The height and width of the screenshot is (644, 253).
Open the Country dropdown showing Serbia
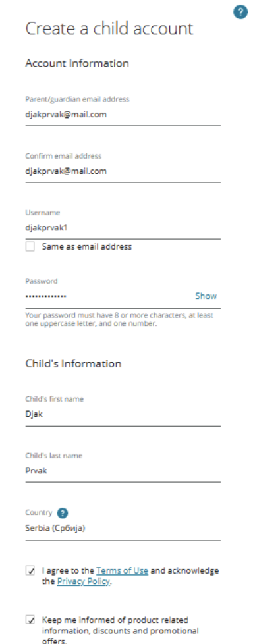click(123, 529)
